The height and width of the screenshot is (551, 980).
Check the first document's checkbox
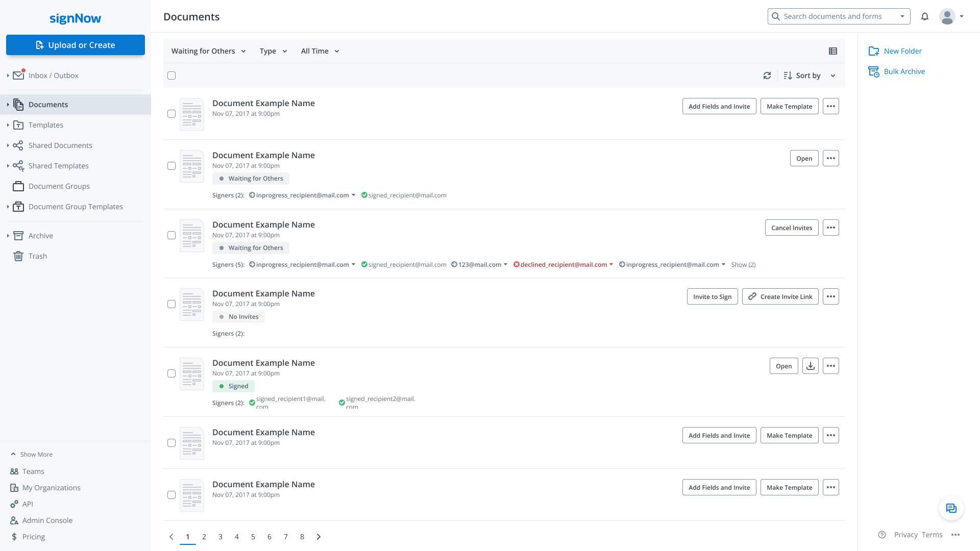click(x=171, y=114)
